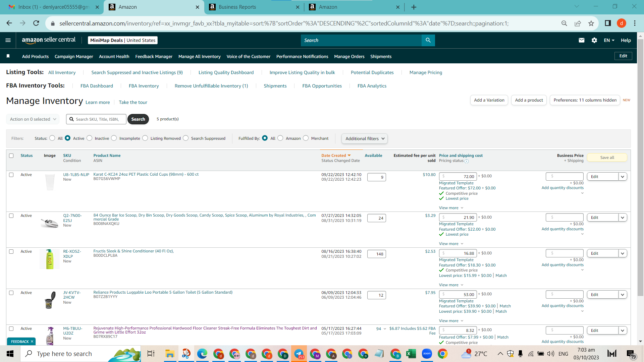
Task: Open the messages envelope icon
Action: pos(582,40)
